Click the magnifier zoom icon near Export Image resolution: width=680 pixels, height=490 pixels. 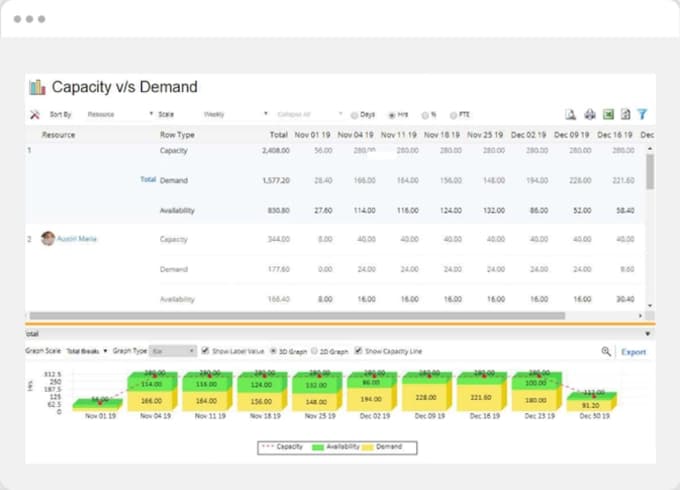(606, 351)
